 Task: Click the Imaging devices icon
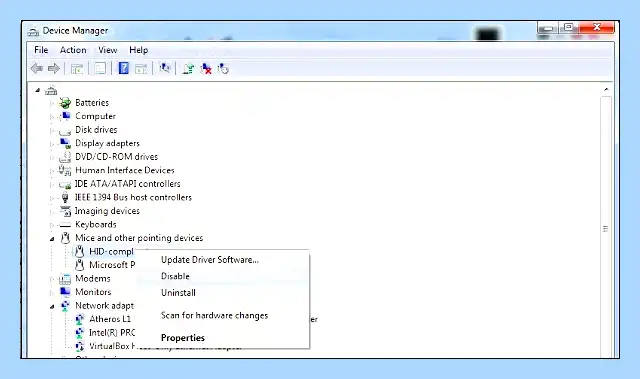coord(65,211)
